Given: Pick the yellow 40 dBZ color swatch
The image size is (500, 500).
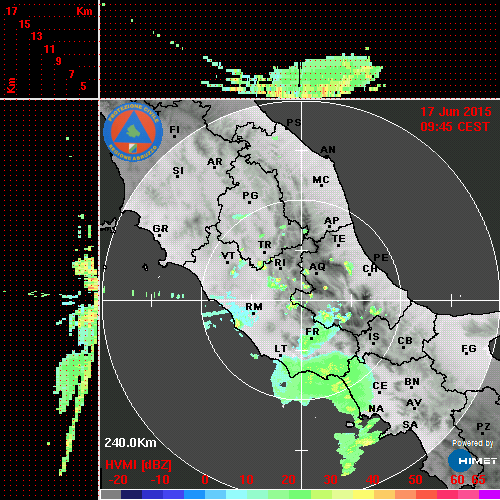Looking at the screenshot, I should (x=364, y=494).
